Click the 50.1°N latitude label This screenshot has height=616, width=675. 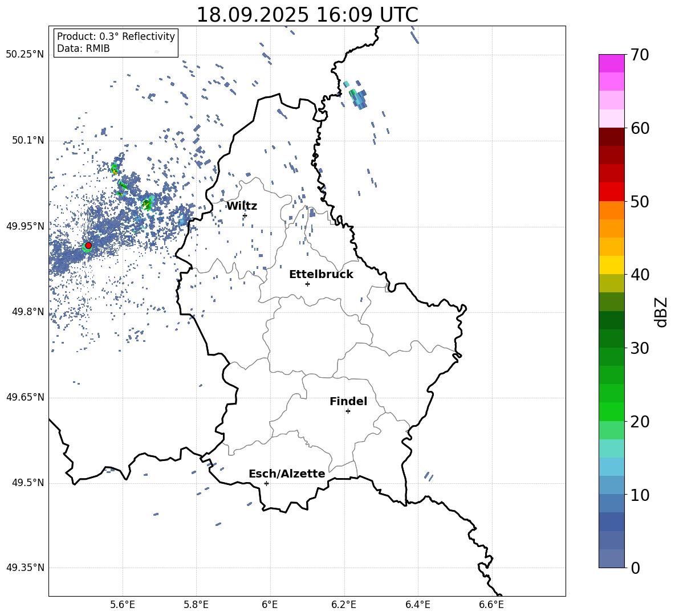pyautogui.click(x=28, y=140)
